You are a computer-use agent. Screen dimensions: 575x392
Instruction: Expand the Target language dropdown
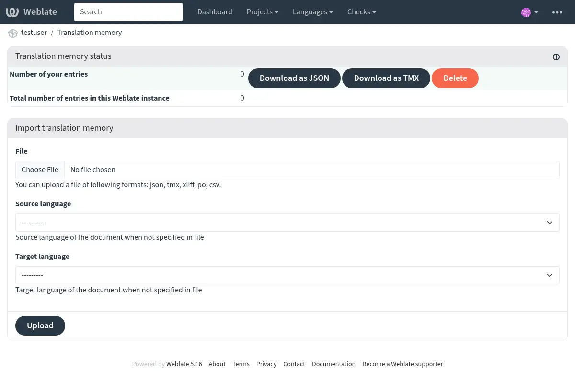[x=287, y=275]
